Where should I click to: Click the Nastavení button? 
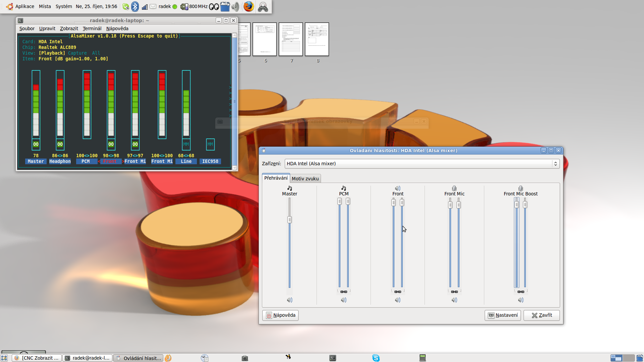[502, 315]
